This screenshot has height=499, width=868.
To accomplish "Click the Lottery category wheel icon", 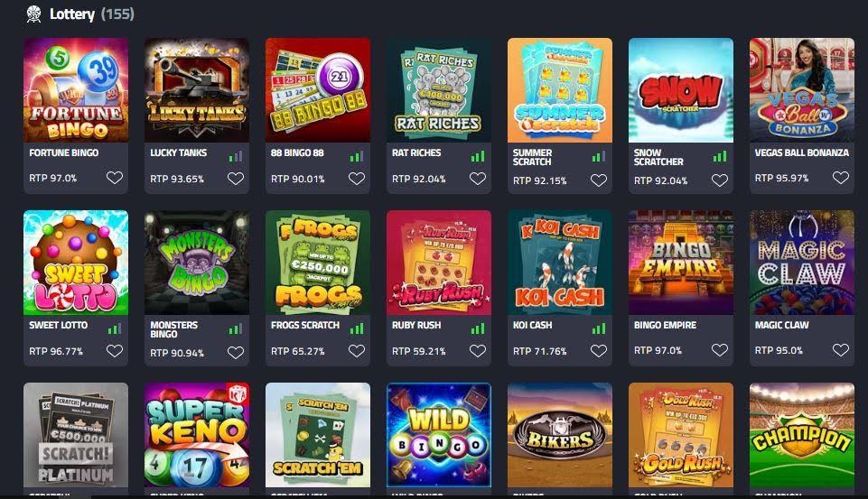I will [x=33, y=14].
